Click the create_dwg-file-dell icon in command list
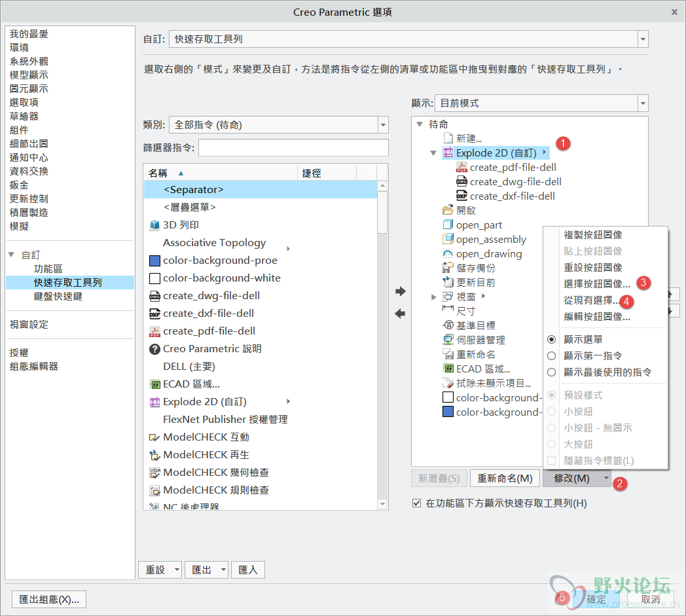Viewport: 686px width, 616px height. click(x=155, y=296)
